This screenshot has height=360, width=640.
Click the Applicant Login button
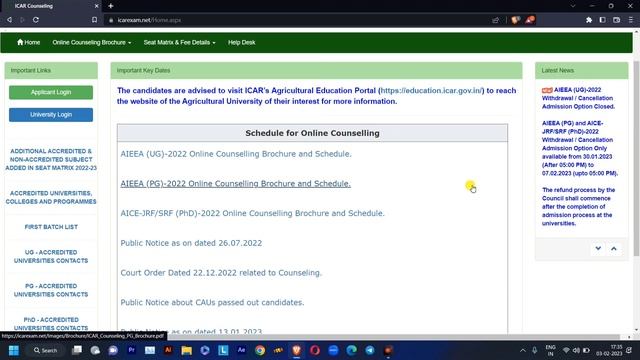[51, 92]
